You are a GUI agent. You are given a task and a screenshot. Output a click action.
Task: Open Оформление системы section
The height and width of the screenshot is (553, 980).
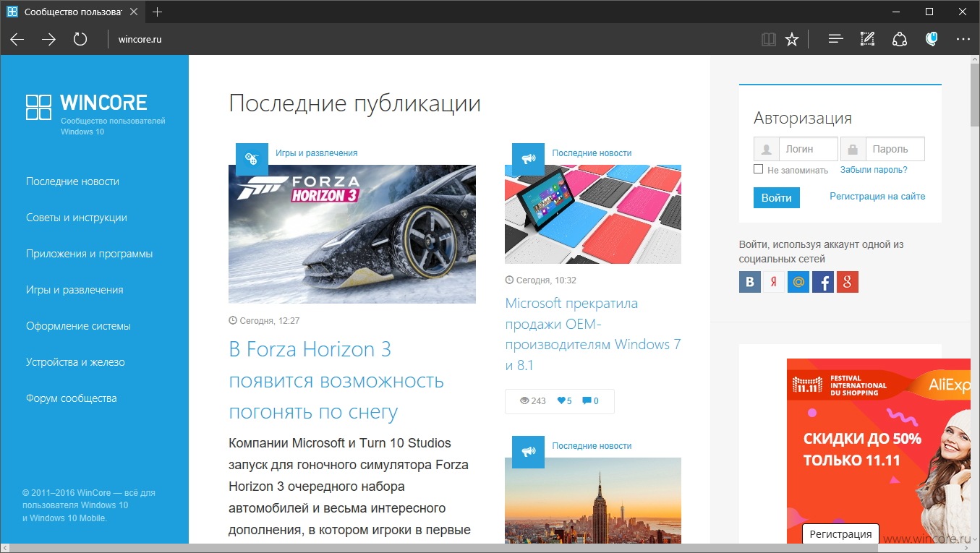pyautogui.click(x=78, y=326)
